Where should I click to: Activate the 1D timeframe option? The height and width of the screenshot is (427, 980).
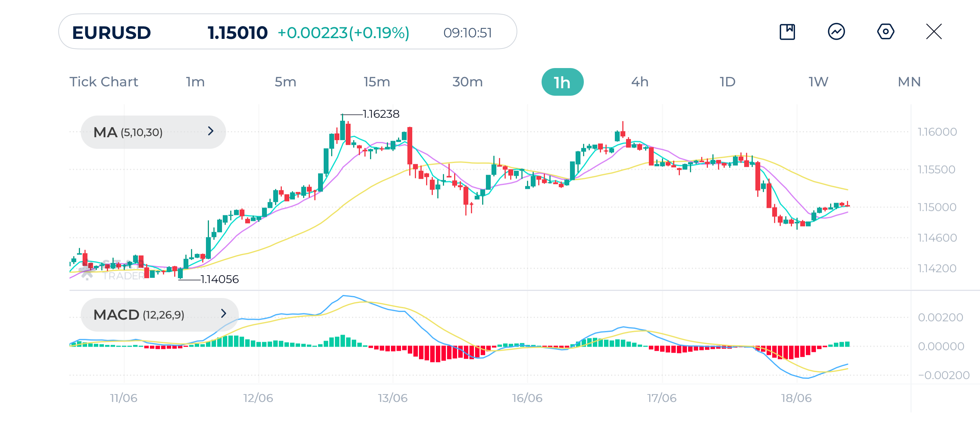click(x=727, y=81)
